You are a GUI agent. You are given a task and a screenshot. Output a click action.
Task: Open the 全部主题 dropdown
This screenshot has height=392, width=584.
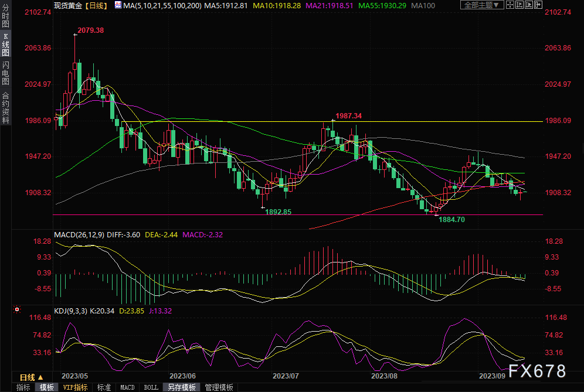coord(482,5)
